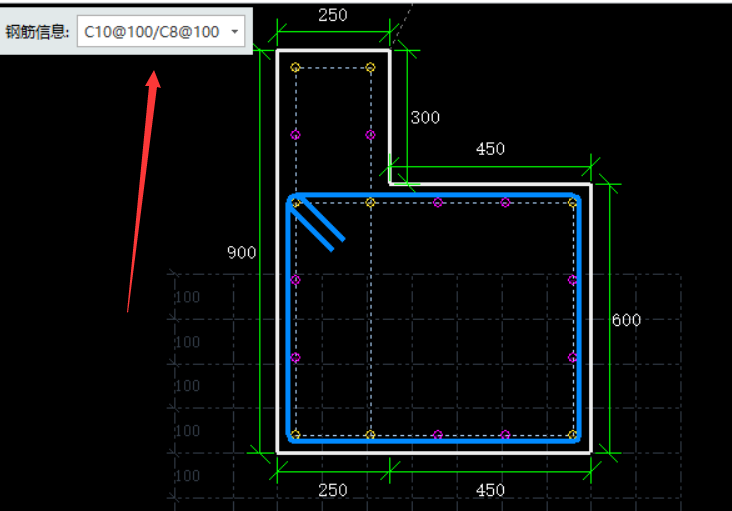Click the 300 dimension text
This screenshot has width=732, height=511.
[425, 118]
